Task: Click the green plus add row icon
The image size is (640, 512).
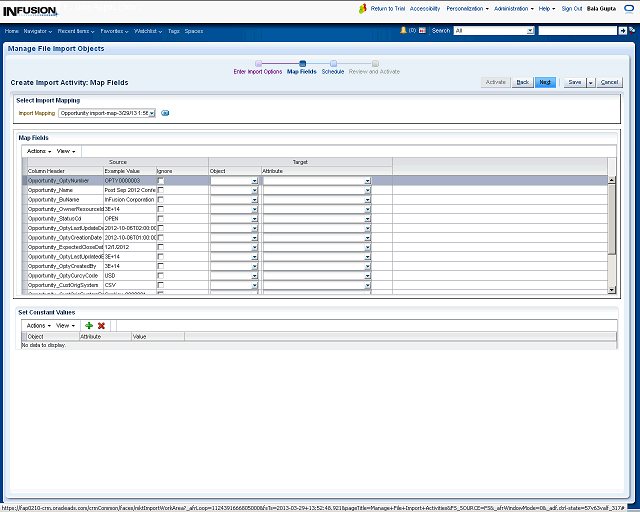Action: (x=89, y=325)
